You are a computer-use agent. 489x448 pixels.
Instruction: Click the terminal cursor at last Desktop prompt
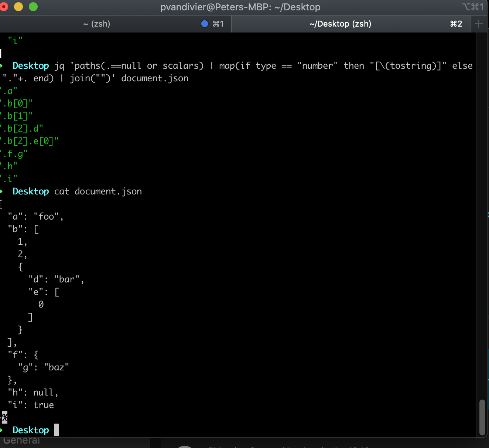tap(57, 430)
